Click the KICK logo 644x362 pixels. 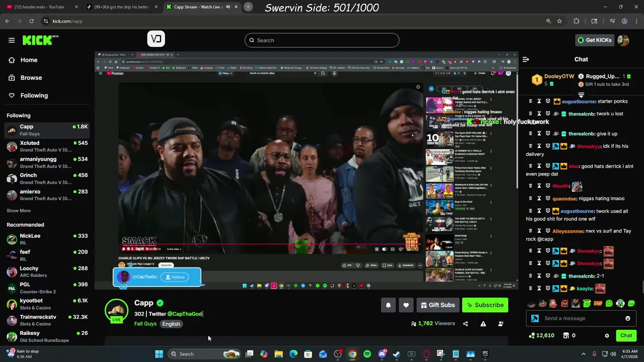40,40
